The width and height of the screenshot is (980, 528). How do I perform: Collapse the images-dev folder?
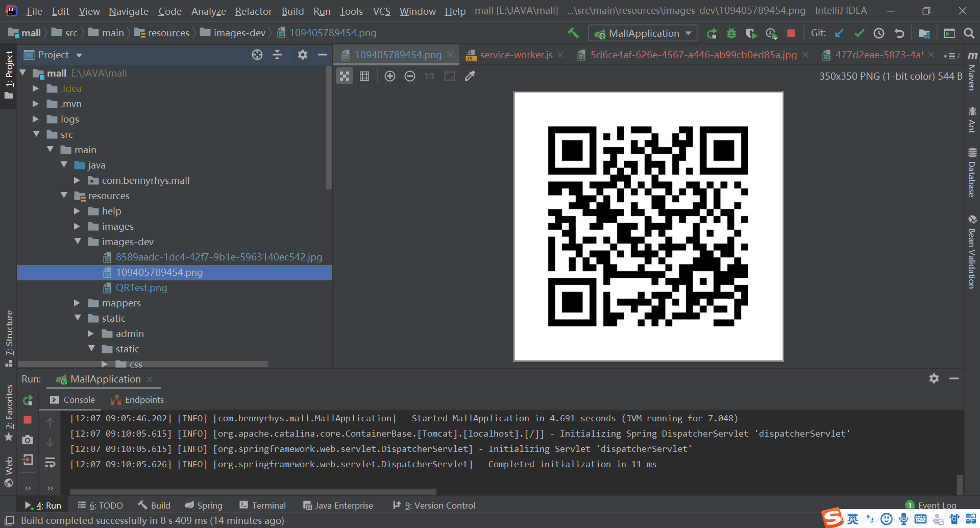[x=78, y=242]
